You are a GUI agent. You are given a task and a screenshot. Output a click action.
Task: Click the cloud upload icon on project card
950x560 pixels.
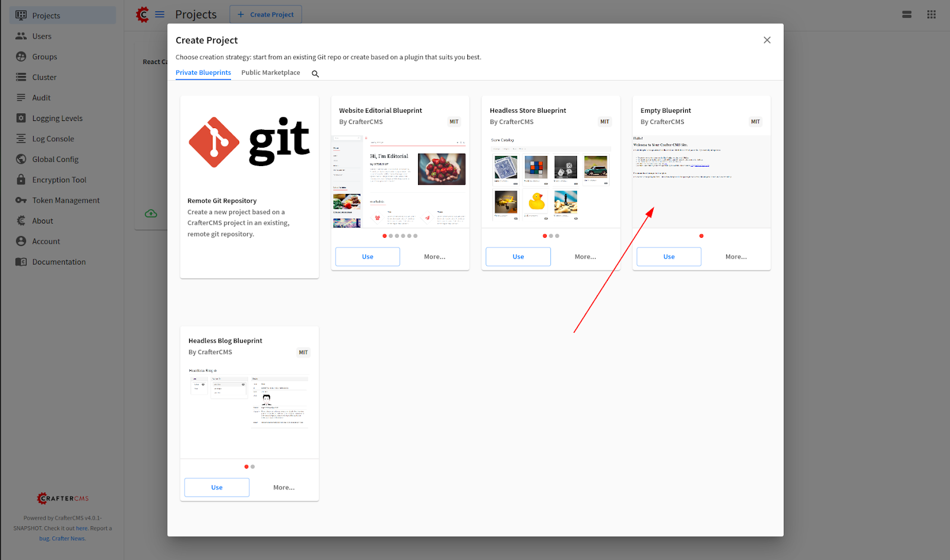click(x=151, y=214)
